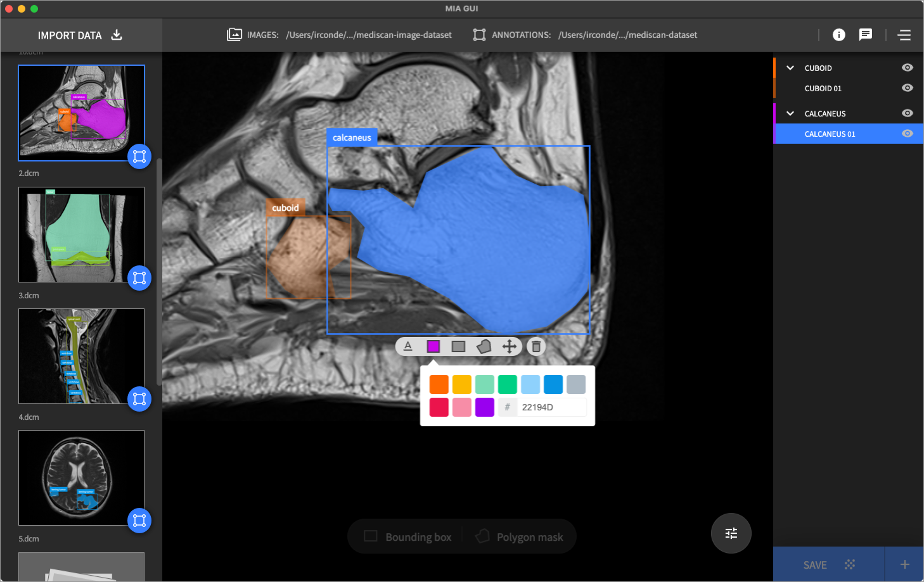Click the thumbnail list scrollbar

(159, 271)
